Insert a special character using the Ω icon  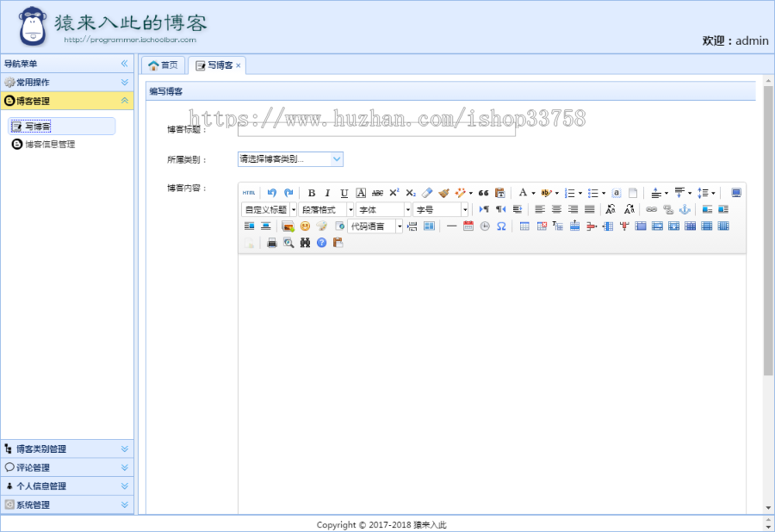501,226
